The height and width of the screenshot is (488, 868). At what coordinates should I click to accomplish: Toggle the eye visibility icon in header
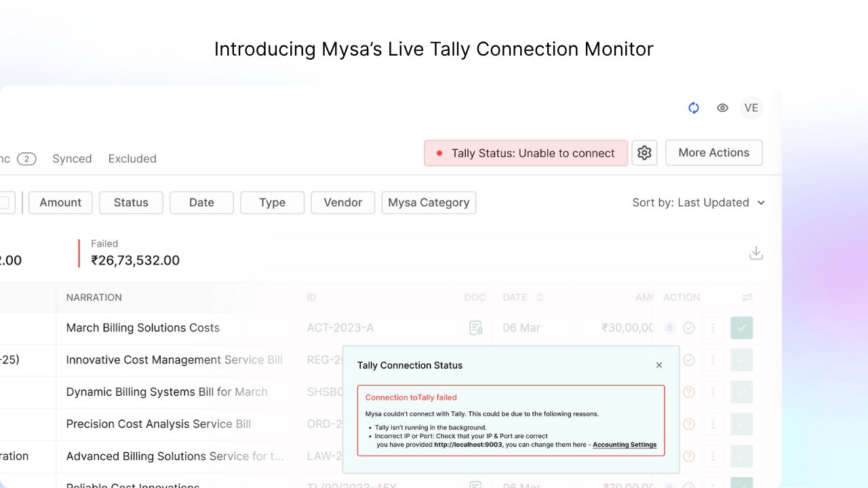(723, 108)
